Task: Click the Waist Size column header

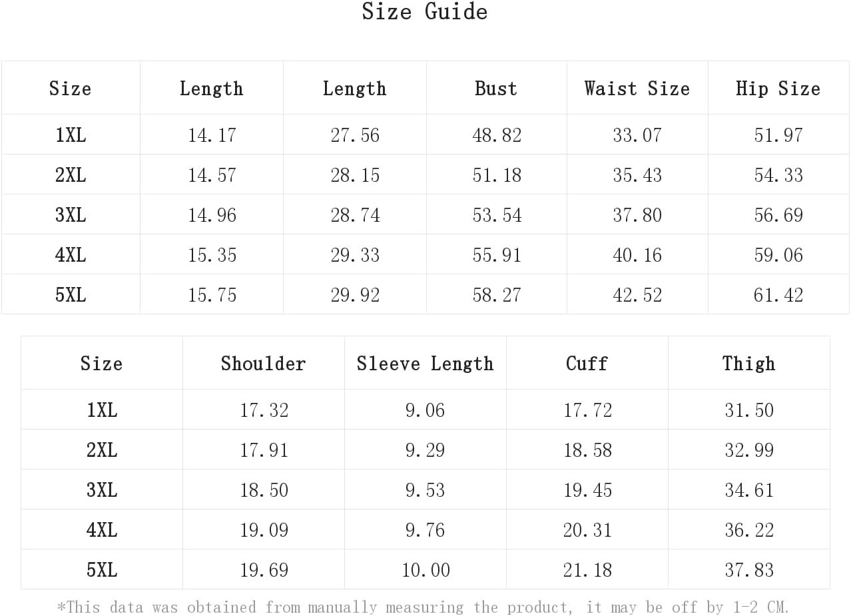Action: (x=637, y=89)
